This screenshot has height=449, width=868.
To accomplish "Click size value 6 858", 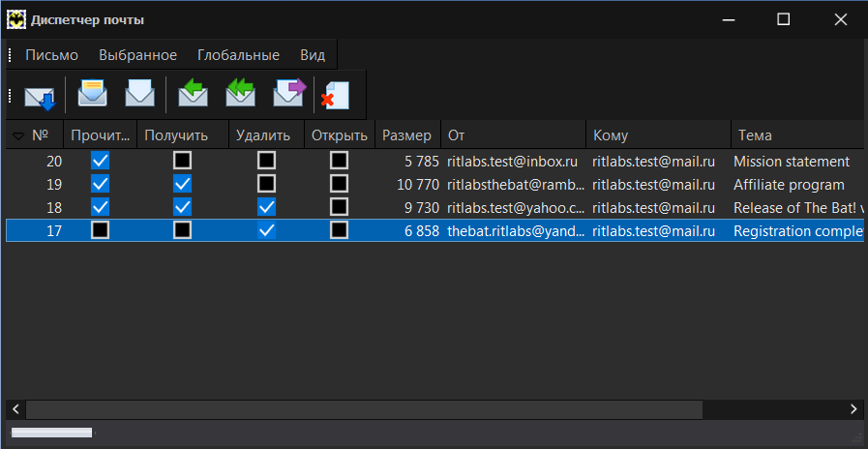I will 422,231.
